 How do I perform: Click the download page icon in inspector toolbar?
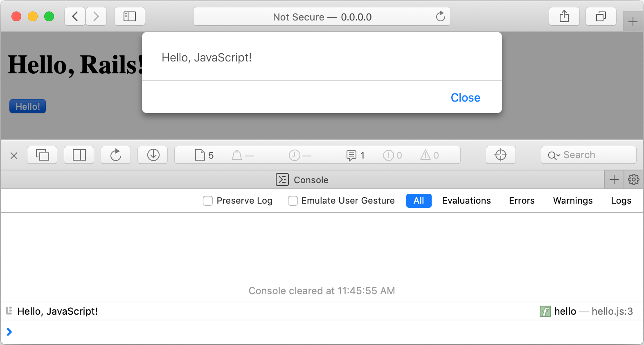(x=153, y=155)
